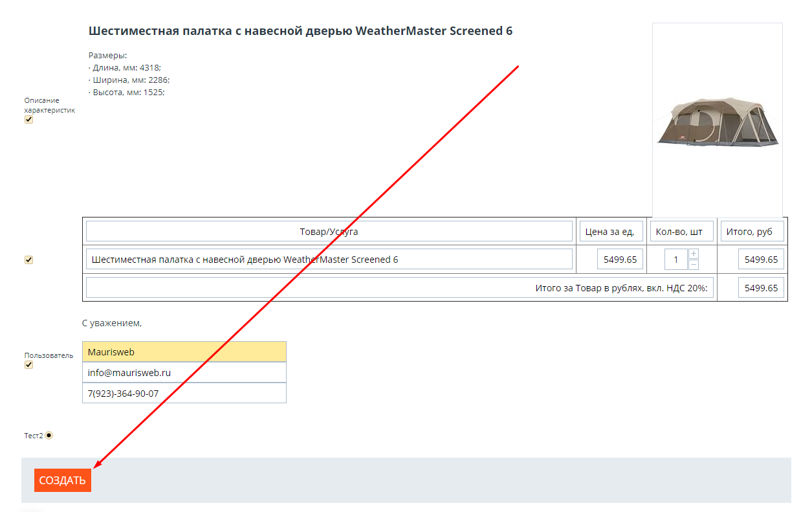Click the Кол-во, шт header field
The width and height of the screenshot is (812, 512).
(682, 231)
